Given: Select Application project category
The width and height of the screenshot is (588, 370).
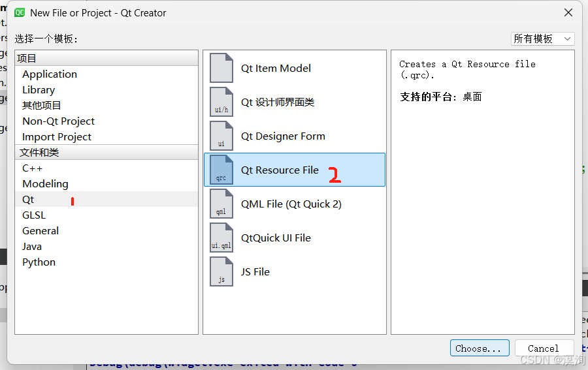Looking at the screenshot, I should coord(106,74).
